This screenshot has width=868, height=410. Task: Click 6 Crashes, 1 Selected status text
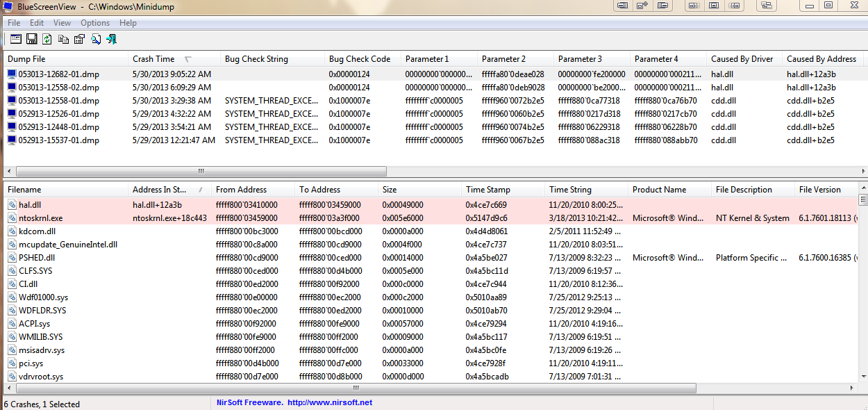click(42, 404)
